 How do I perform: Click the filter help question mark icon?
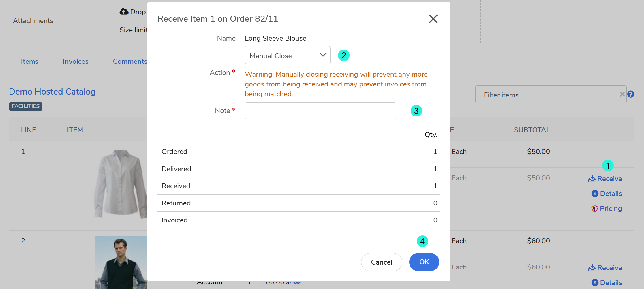pyautogui.click(x=631, y=94)
